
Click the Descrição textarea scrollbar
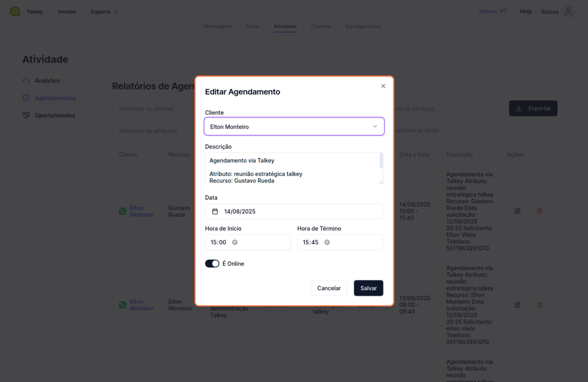point(381,161)
